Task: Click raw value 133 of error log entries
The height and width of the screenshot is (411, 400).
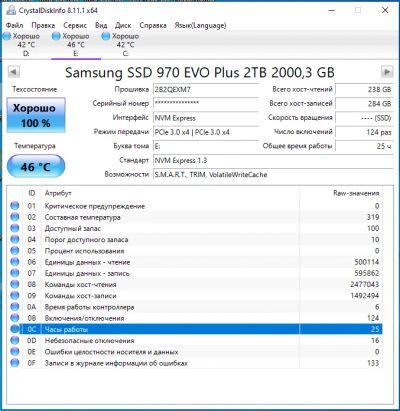Action: (373, 363)
